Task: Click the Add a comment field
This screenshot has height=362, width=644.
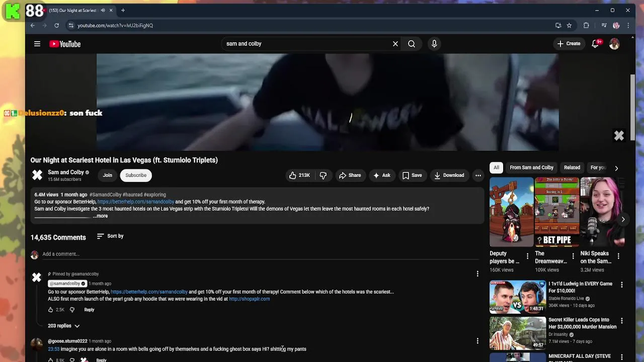Action: click(260, 254)
